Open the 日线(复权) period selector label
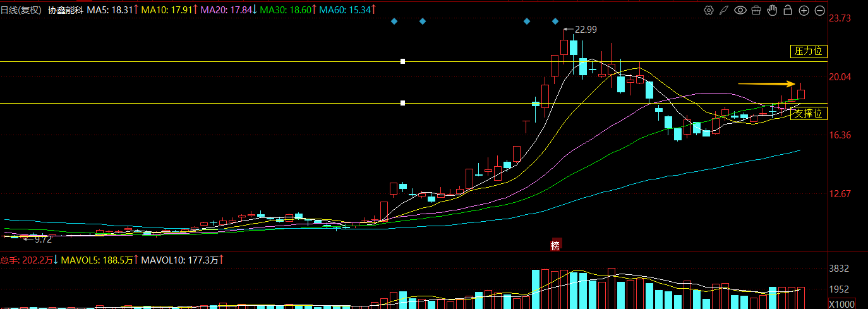This screenshot has height=309, width=868. pyautogui.click(x=21, y=9)
